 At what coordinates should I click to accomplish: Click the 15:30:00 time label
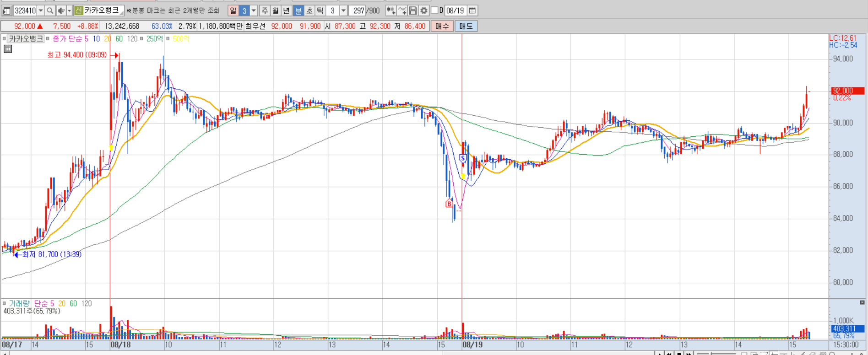[x=846, y=344]
